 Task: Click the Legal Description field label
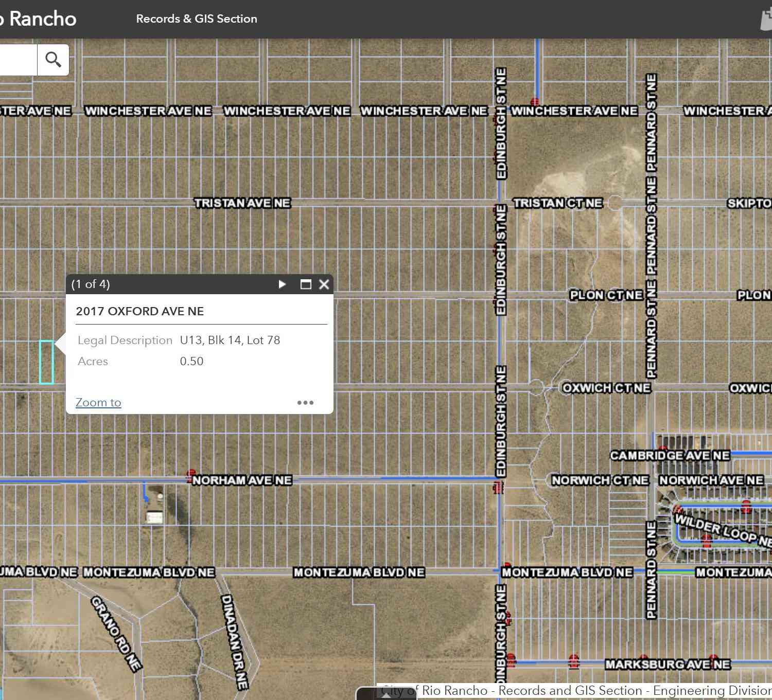point(125,340)
